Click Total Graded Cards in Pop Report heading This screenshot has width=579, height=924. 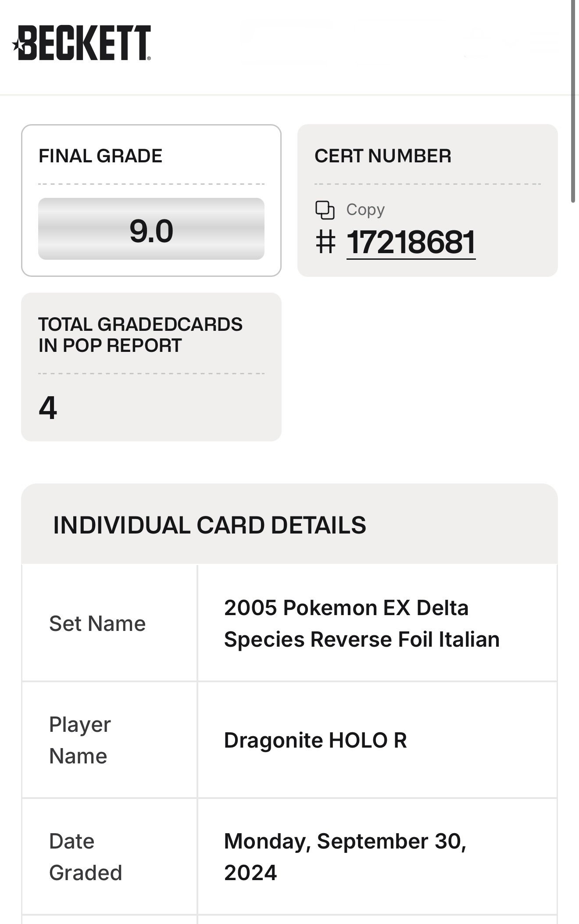pyautogui.click(x=140, y=335)
